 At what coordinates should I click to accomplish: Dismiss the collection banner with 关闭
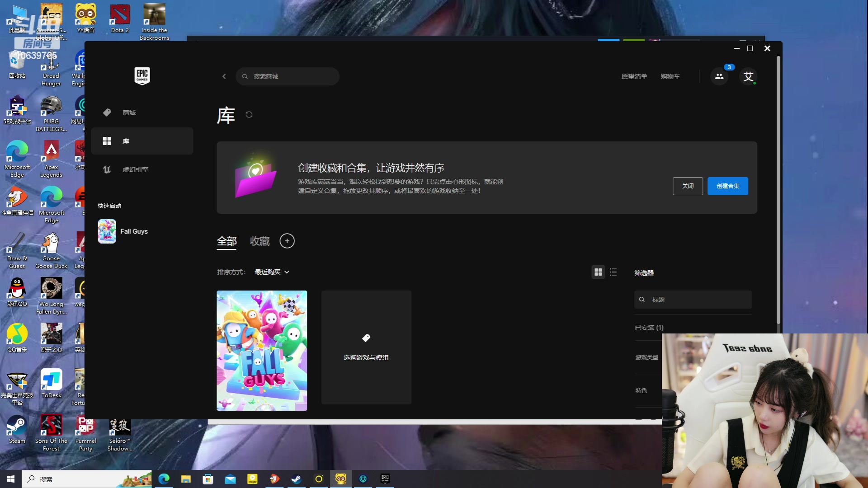coord(688,186)
